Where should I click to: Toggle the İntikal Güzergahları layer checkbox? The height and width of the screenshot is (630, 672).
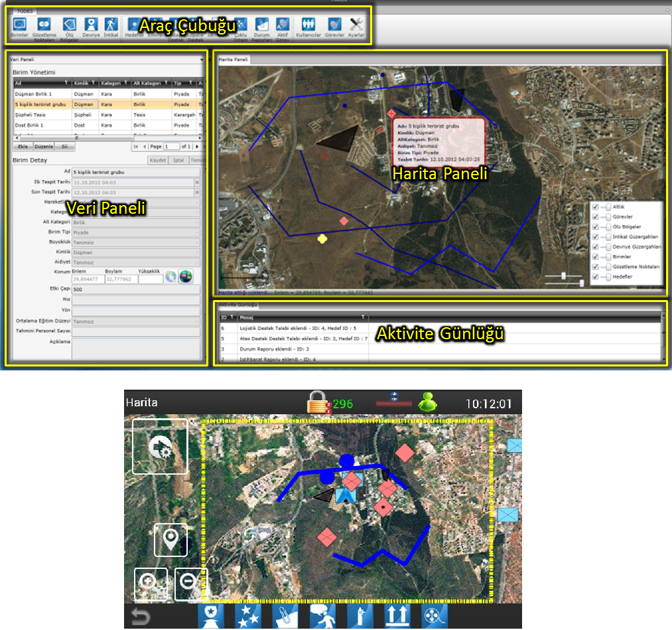pyautogui.click(x=595, y=237)
